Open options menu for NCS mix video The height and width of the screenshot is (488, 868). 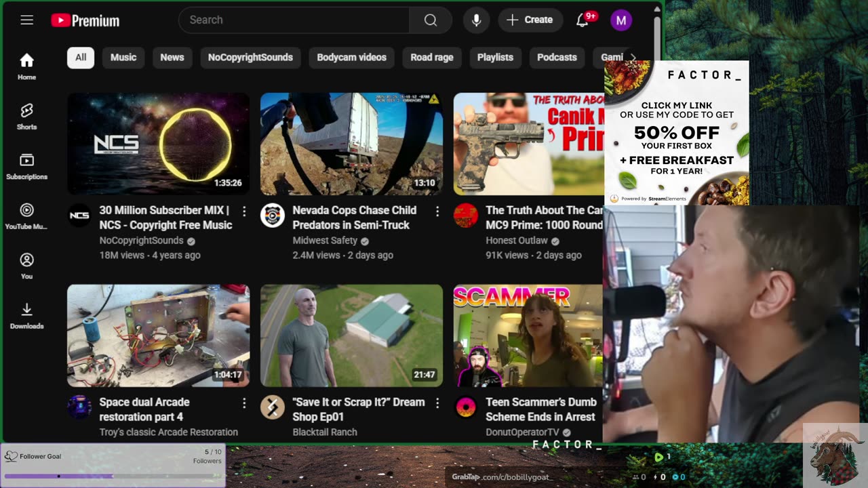pos(244,211)
